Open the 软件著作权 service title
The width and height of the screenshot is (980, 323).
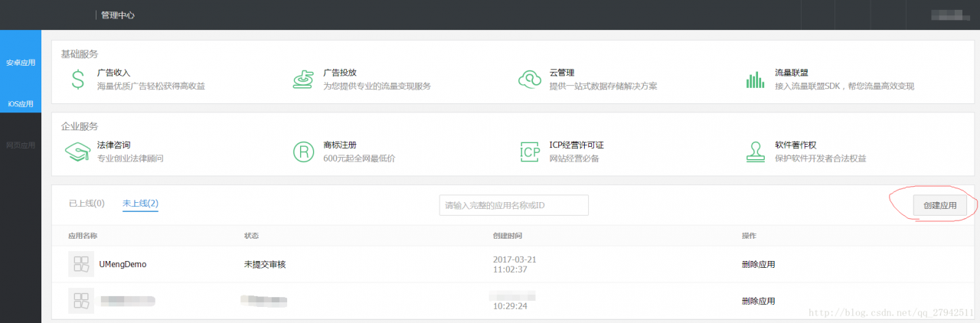(x=795, y=145)
